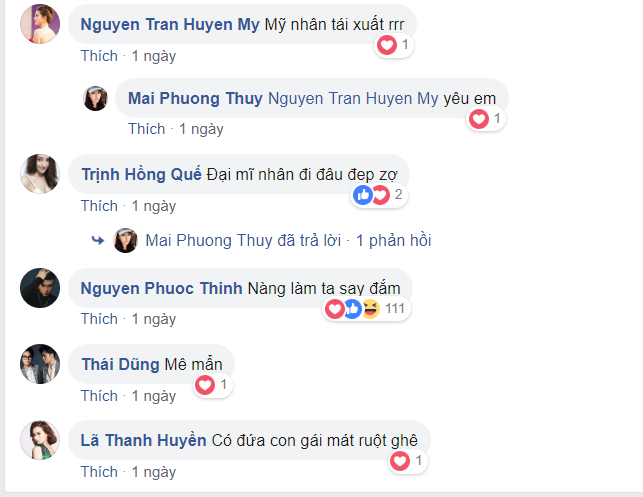Like Mai Phuong Thuy's reply with Thích

(146, 129)
